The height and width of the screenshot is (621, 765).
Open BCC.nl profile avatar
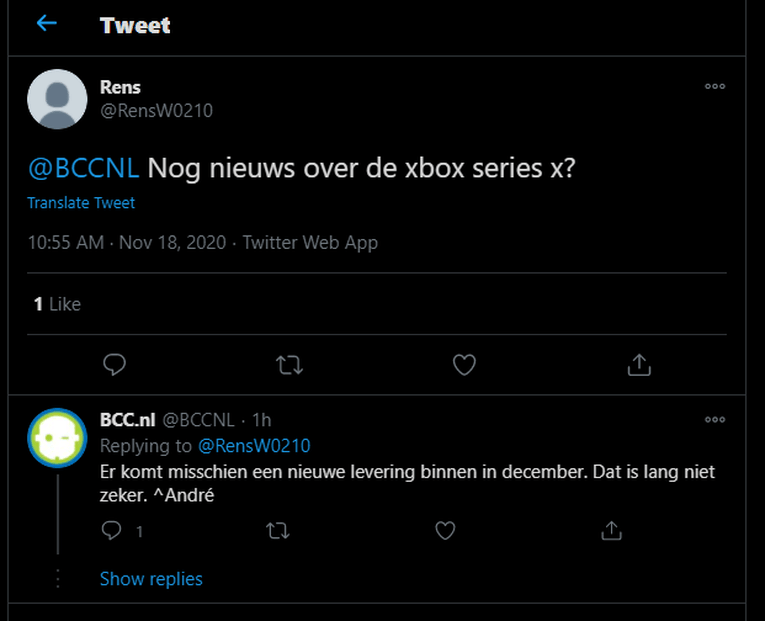[57, 437]
